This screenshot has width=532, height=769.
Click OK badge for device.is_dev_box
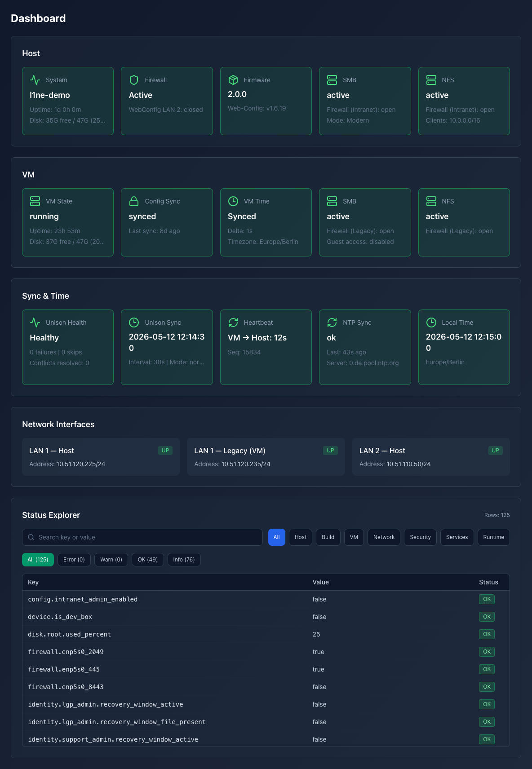click(x=487, y=617)
